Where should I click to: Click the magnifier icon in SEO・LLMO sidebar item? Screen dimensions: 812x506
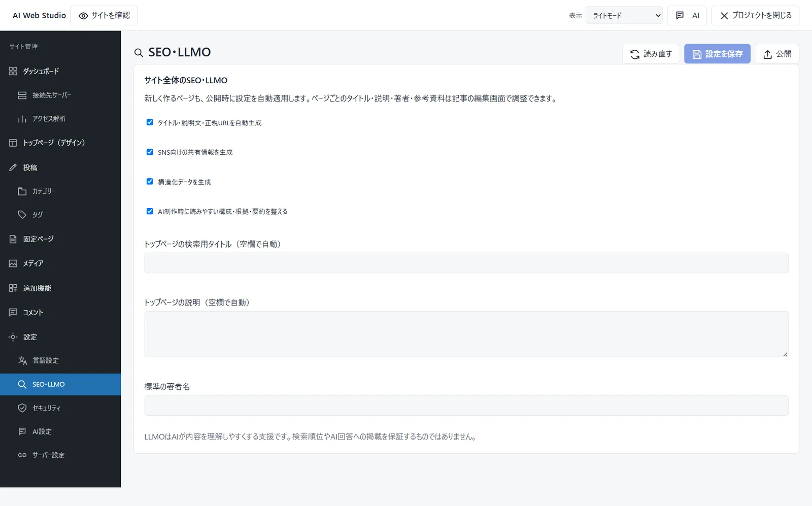pos(22,384)
